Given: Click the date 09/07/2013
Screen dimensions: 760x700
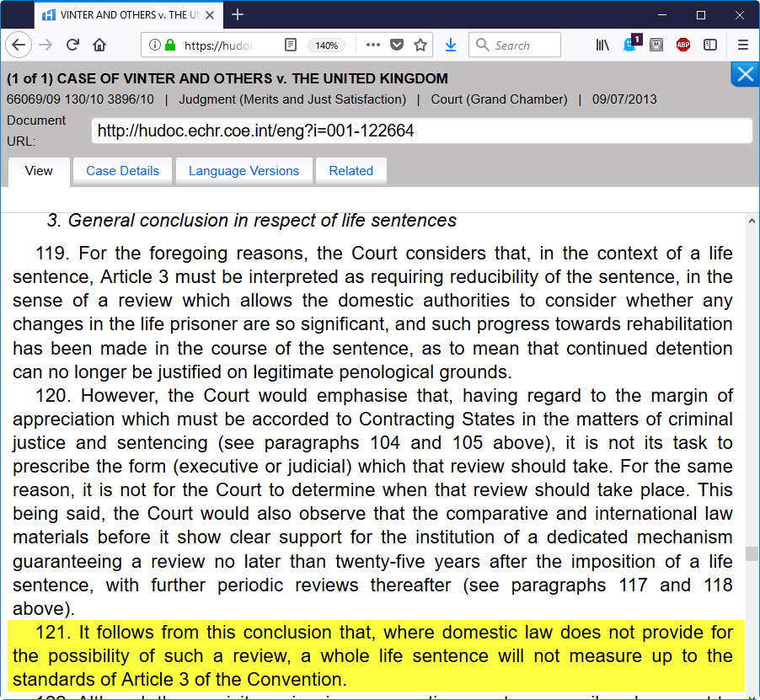Looking at the screenshot, I should 624,99.
